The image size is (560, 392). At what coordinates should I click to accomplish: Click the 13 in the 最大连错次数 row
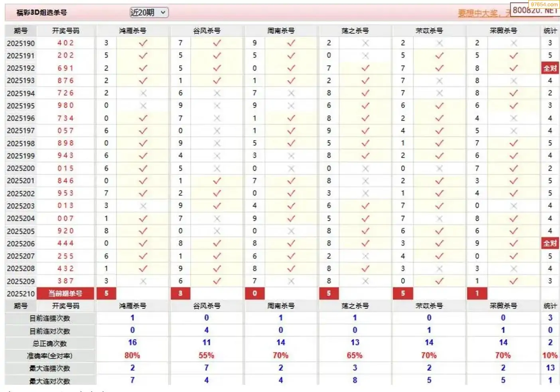(x=550, y=368)
